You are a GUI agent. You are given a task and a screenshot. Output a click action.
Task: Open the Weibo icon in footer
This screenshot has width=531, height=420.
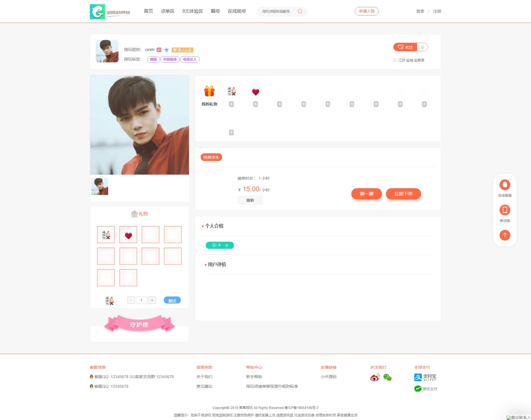375,378
